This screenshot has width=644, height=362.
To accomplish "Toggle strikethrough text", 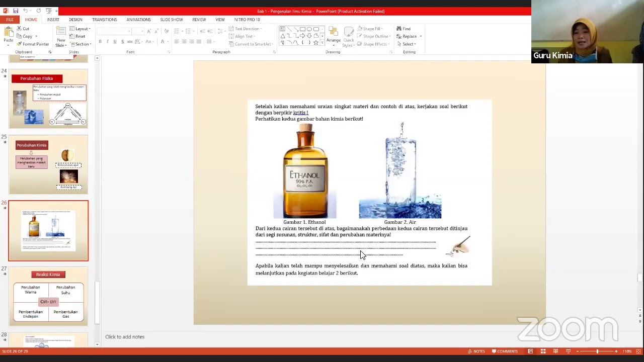I will tap(130, 41).
